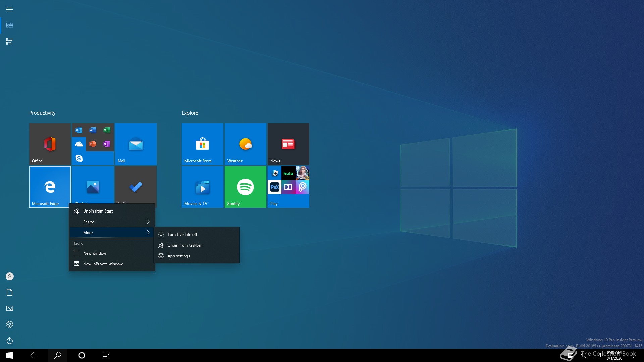
Task: Open the Microsoft Store tile
Action: pyautogui.click(x=203, y=144)
